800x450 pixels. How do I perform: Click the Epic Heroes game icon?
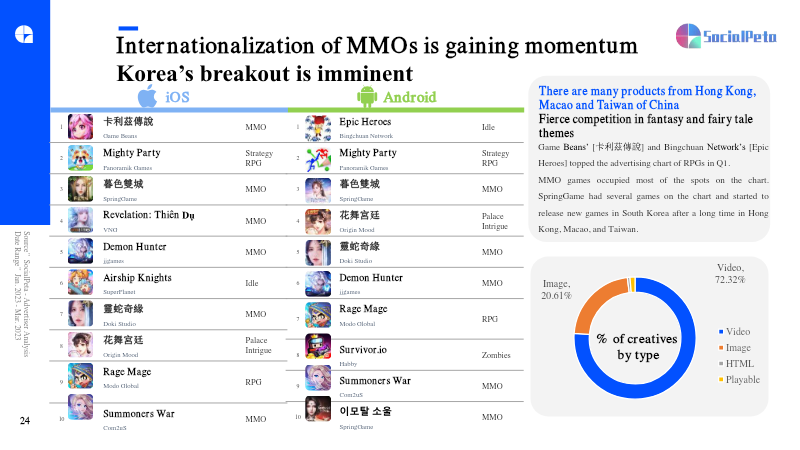click(x=318, y=127)
